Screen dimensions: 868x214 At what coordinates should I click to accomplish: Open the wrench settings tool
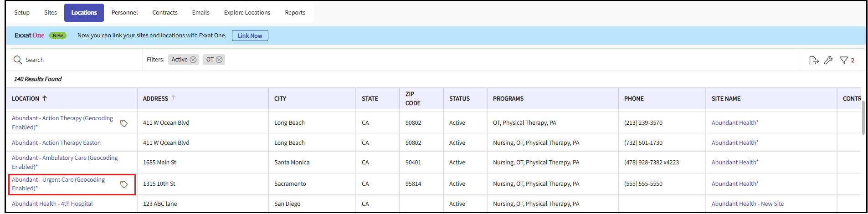click(x=828, y=60)
